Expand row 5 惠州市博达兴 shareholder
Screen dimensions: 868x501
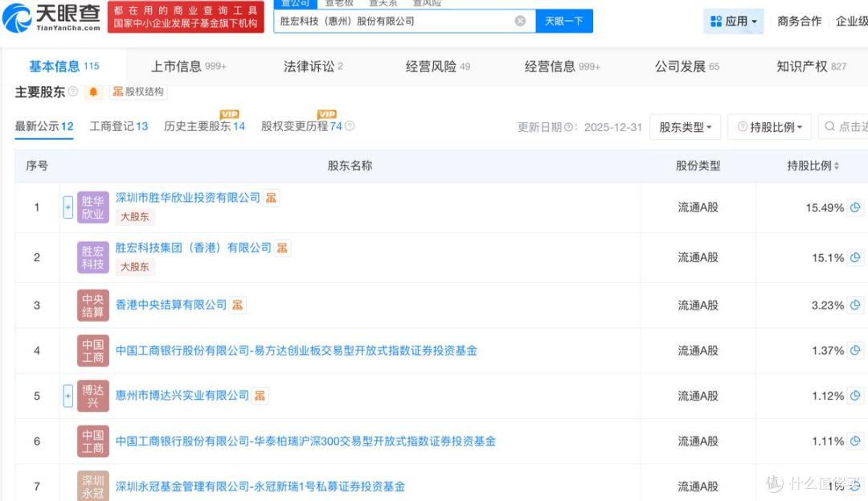click(68, 396)
